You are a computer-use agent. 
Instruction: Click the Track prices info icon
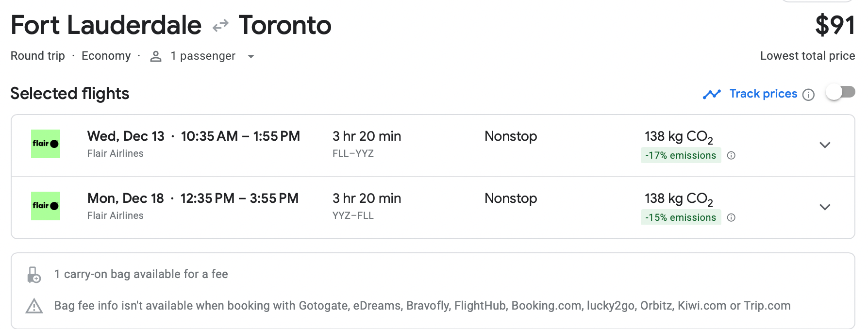coord(808,95)
